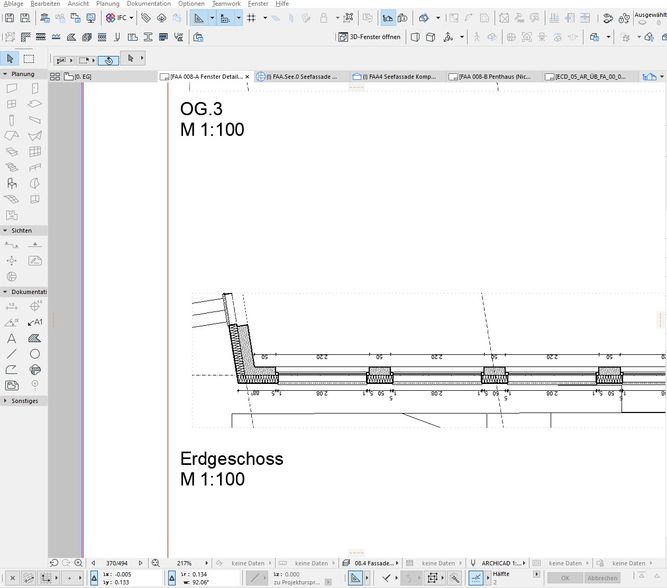Select the Wall tool in Planung

click(11, 88)
